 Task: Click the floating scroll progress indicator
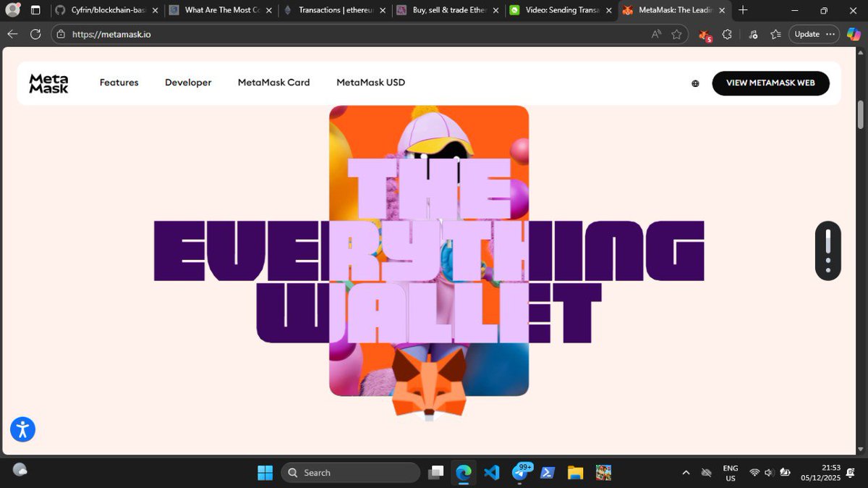point(828,251)
